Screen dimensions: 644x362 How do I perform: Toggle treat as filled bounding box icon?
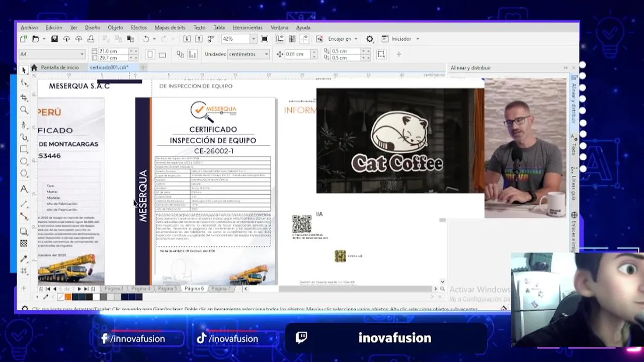(x=381, y=54)
